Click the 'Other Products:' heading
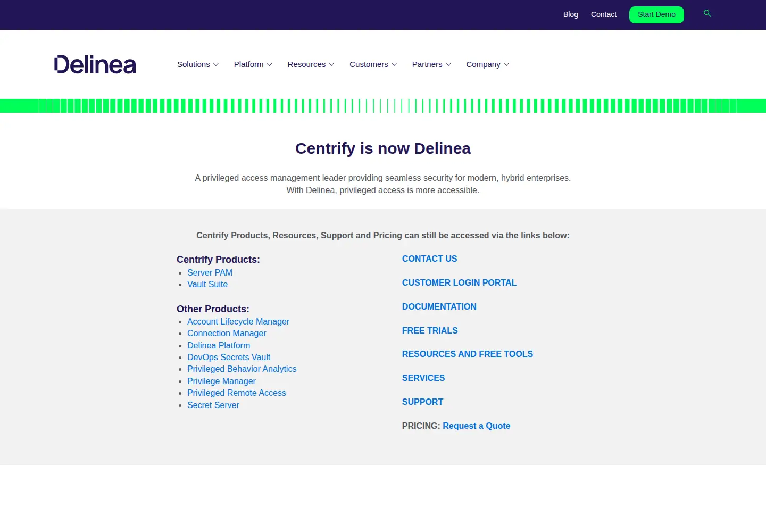 click(213, 309)
